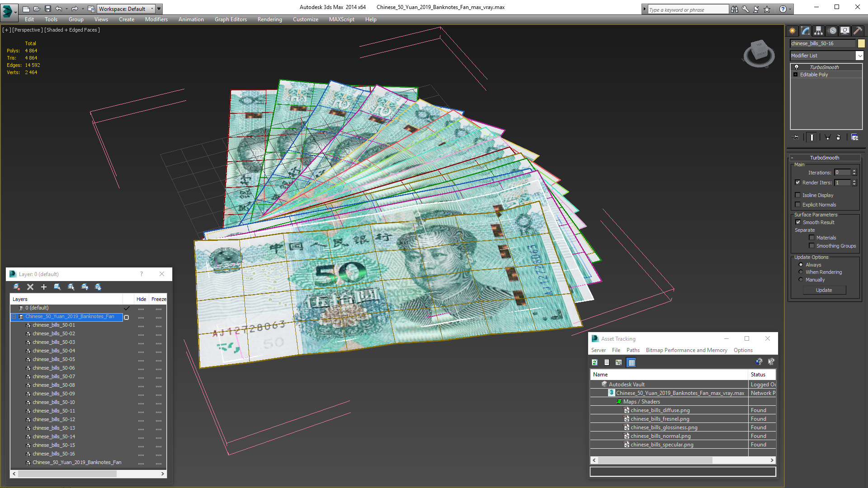Open the Motion command panel tab
This screenshot has width=868, height=488.
tap(832, 31)
